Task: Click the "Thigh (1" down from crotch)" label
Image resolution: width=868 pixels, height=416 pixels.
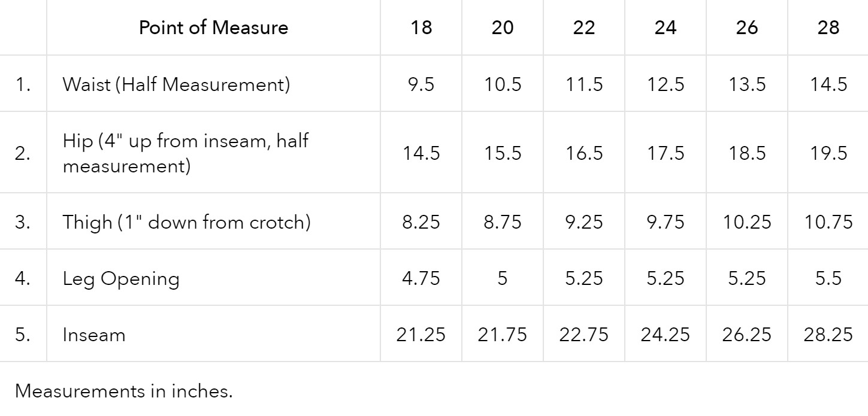Action: click(x=186, y=222)
